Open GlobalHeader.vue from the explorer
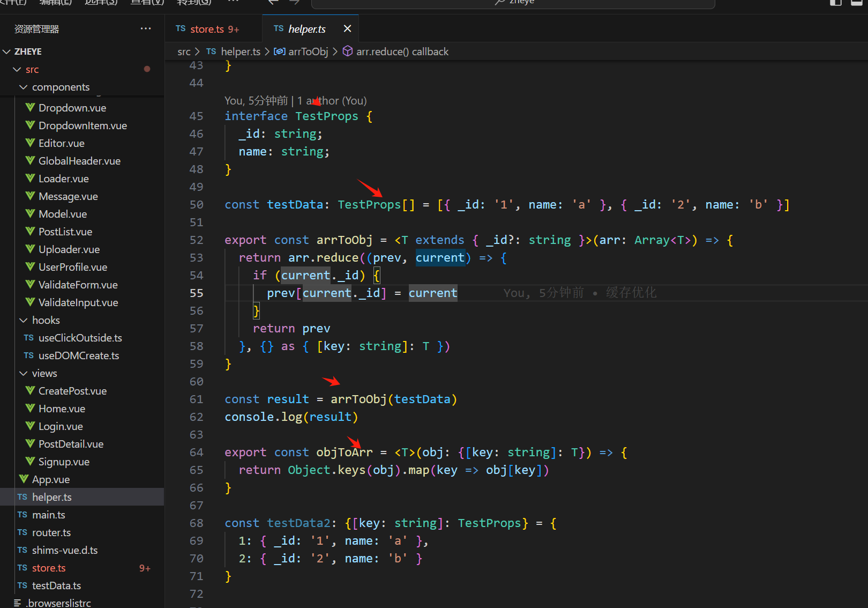The width and height of the screenshot is (868, 608). click(79, 161)
